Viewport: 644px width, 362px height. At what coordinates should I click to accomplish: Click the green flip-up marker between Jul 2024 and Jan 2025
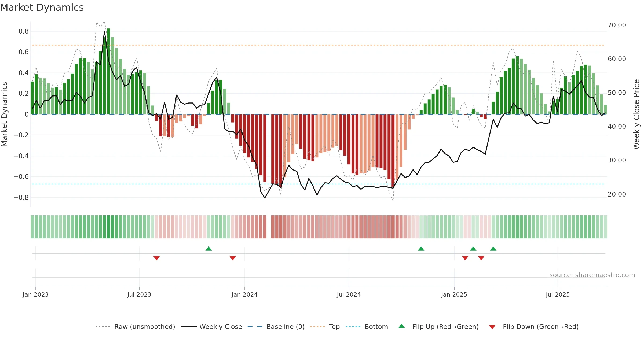pyautogui.click(x=421, y=249)
